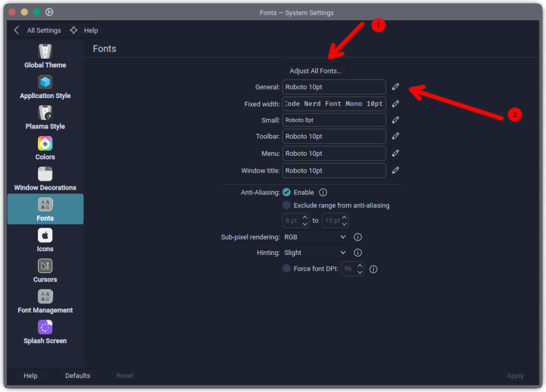The height and width of the screenshot is (392, 546).
Task: Open the Hinting Slight dropdown
Action: [x=315, y=253]
